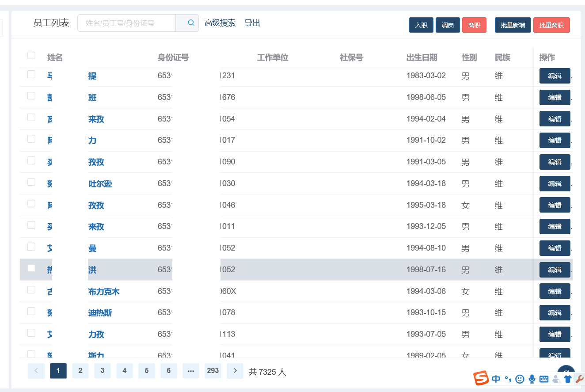
Task: Check the row with birthdate 1983-03-02
Action: click(x=31, y=74)
